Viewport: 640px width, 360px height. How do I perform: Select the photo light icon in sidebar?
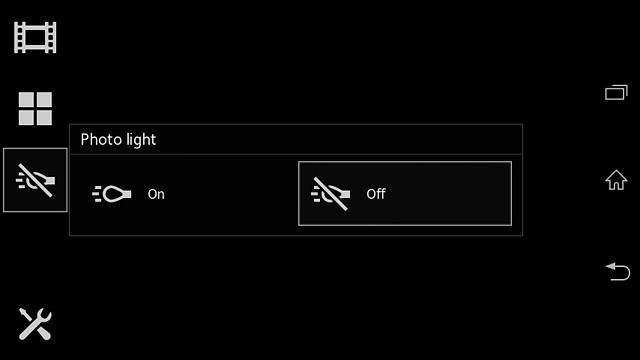click(35, 180)
